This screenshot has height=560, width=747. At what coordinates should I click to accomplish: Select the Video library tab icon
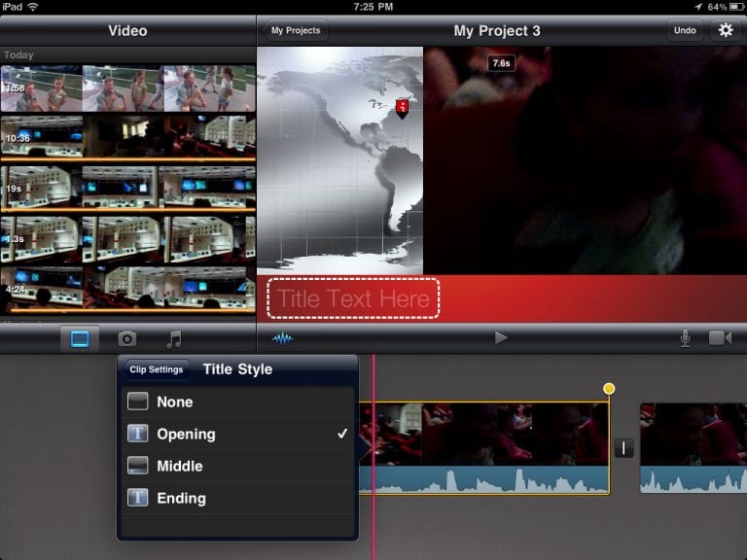point(80,339)
